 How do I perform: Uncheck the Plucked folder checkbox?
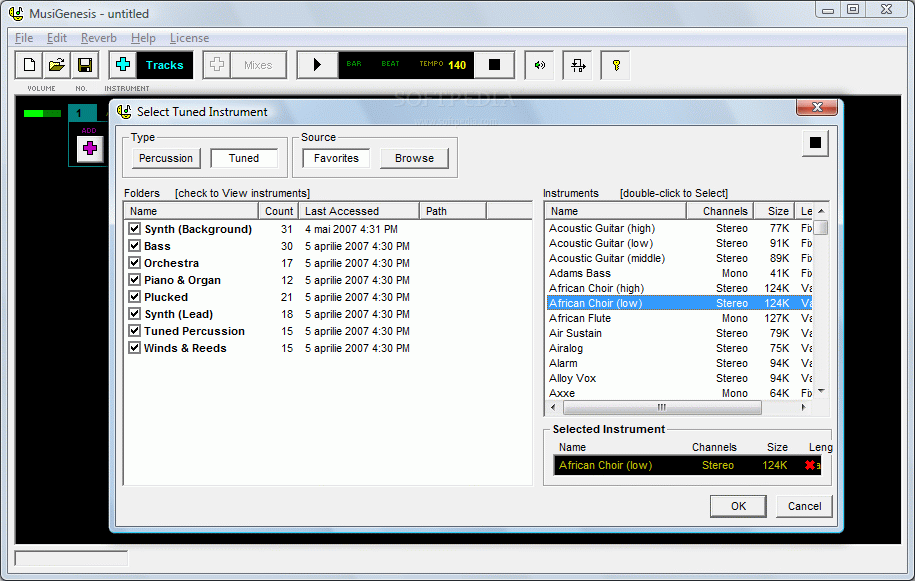click(x=135, y=296)
